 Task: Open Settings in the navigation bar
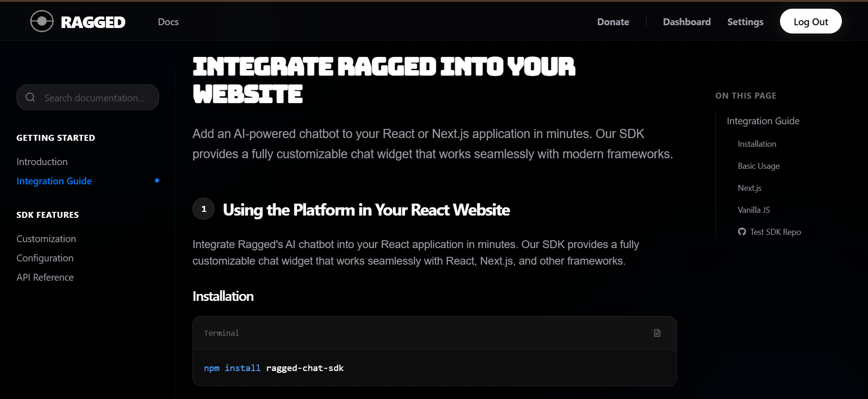(745, 22)
